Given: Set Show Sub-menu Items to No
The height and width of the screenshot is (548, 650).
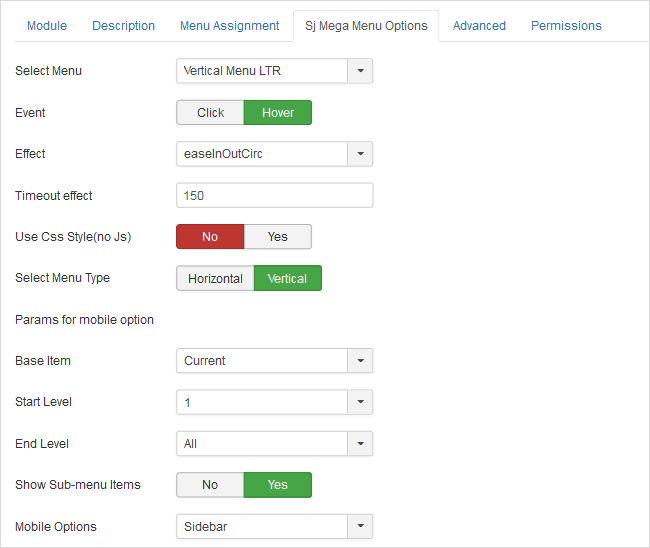Looking at the screenshot, I should click(210, 484).
